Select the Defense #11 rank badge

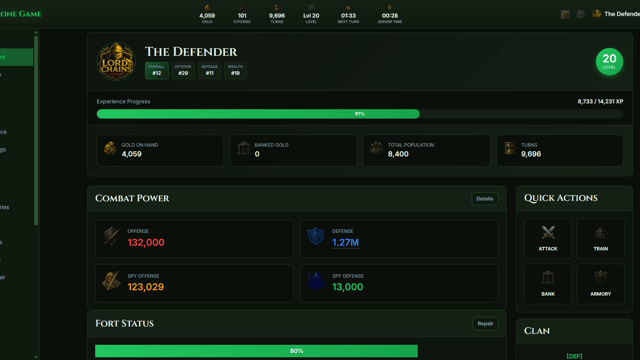point(209,70)
